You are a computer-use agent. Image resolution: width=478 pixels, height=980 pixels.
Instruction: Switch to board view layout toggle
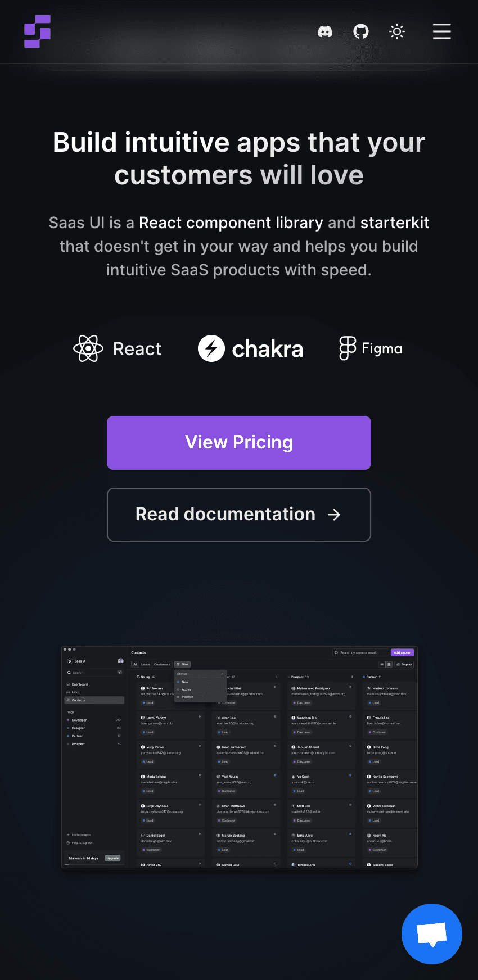(x=389, y=664)
